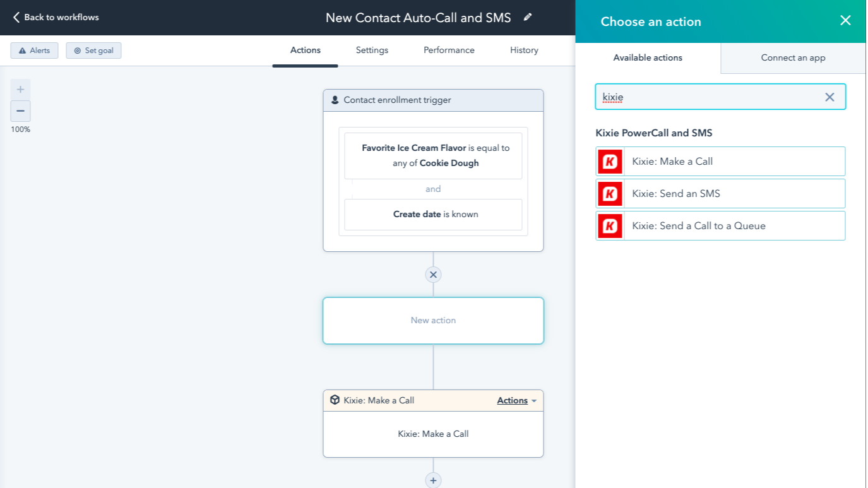Screen dimensions: 868x488
Task: Add a step with the plus icon below the Kixie card
Action: point(433,480)
